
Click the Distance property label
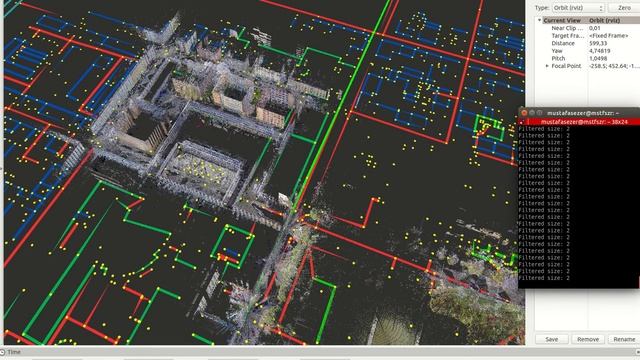[563, 43]
